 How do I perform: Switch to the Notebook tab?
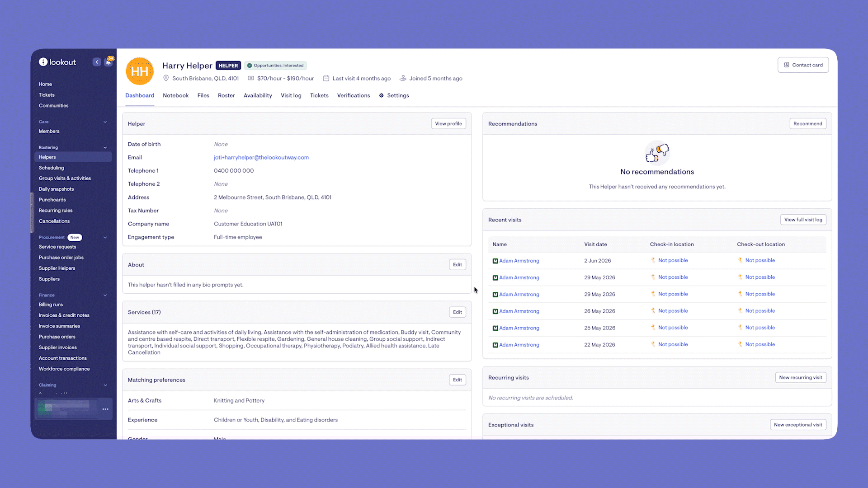pyautogui.click(x=175, y=95)
